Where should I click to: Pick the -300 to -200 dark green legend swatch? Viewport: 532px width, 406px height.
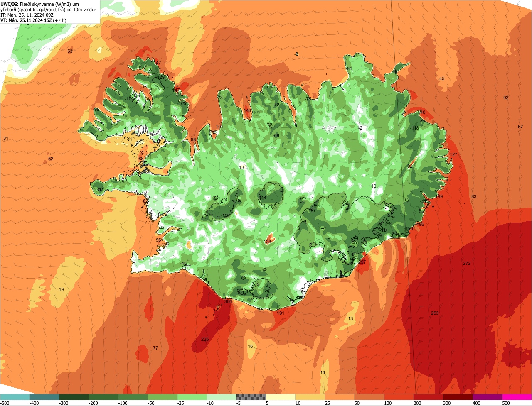click(x=74, y=397)
